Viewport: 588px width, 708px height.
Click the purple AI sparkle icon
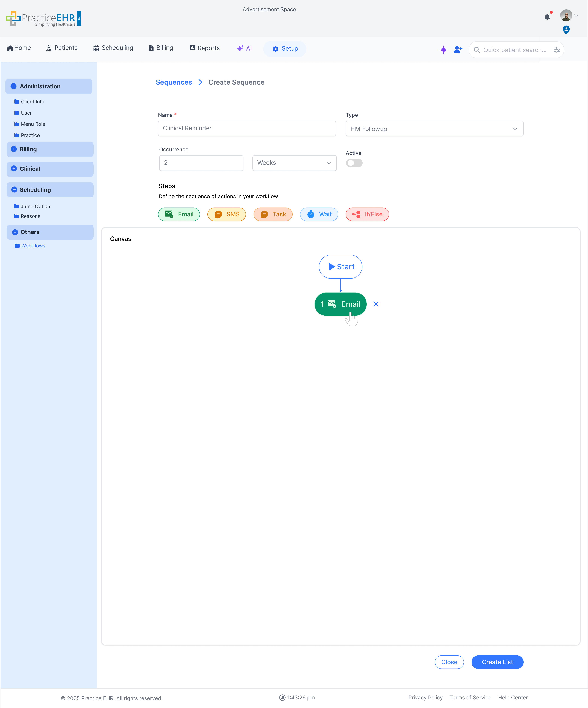click(443, 50)
